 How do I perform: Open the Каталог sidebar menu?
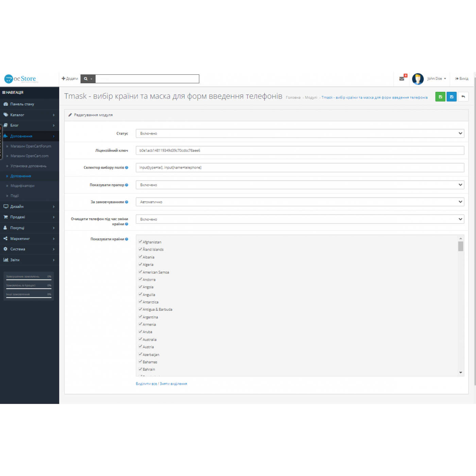[29, 115]
